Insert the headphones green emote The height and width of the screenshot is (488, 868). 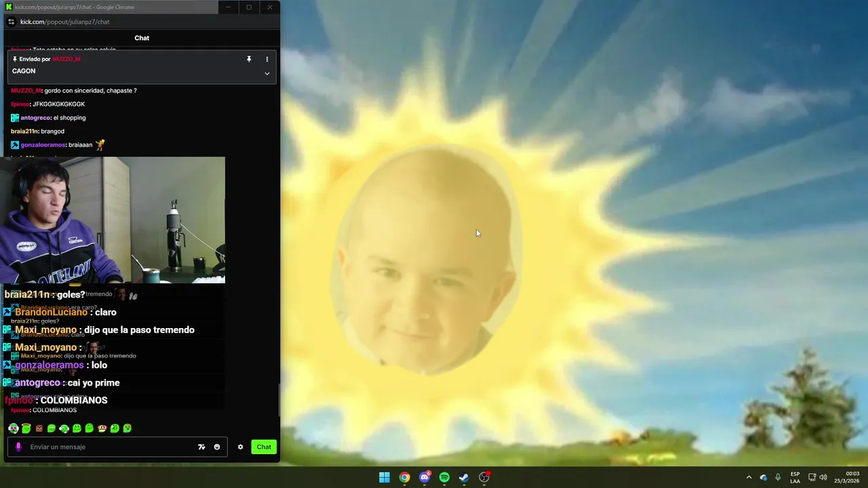point(64,428)
